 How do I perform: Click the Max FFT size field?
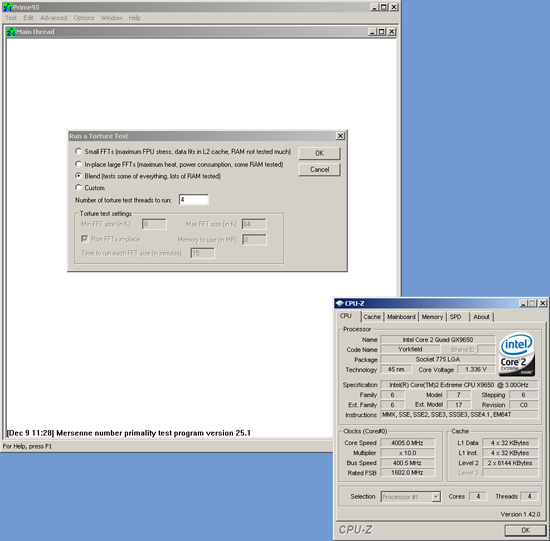tap(254, 224)
